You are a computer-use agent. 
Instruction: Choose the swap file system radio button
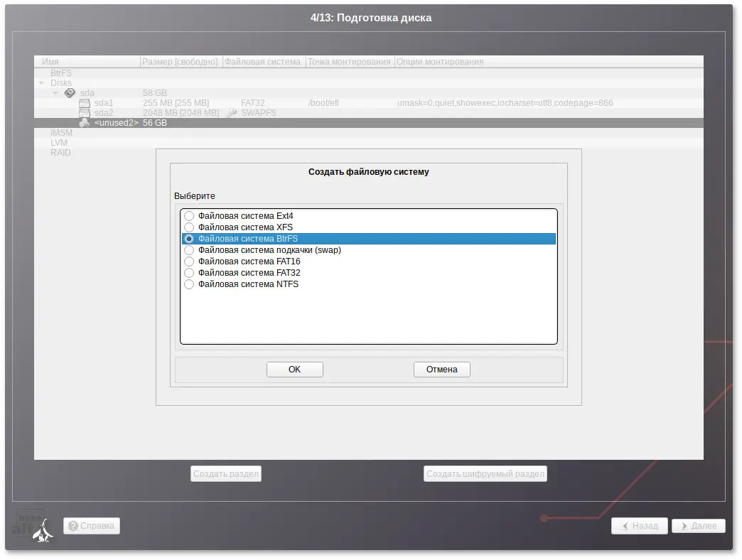189,250
